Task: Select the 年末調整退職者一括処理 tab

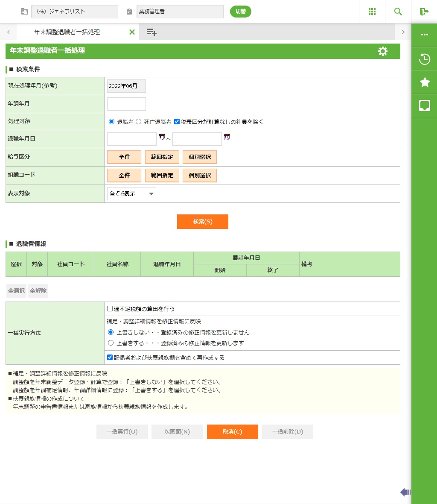Action: click(67, 32)
